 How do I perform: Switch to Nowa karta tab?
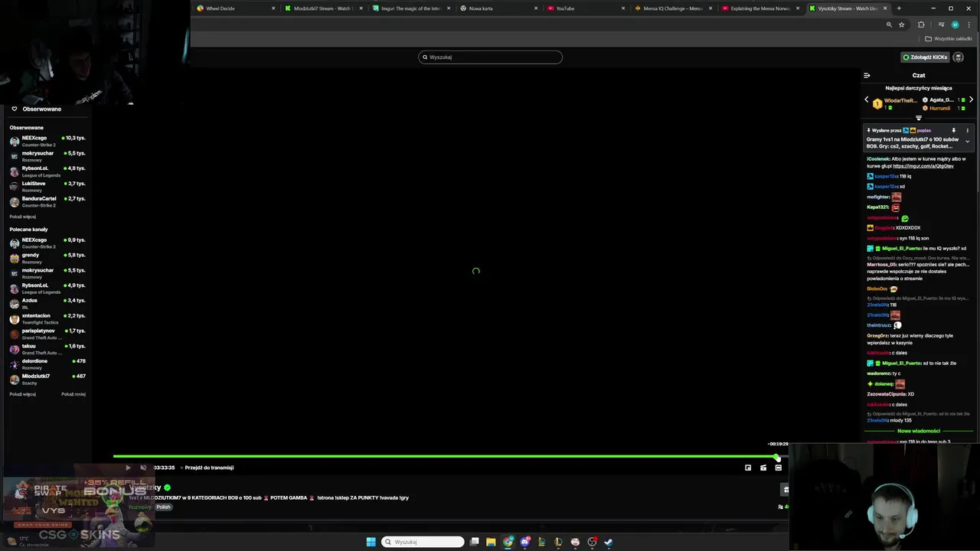[x=498, y=8]
